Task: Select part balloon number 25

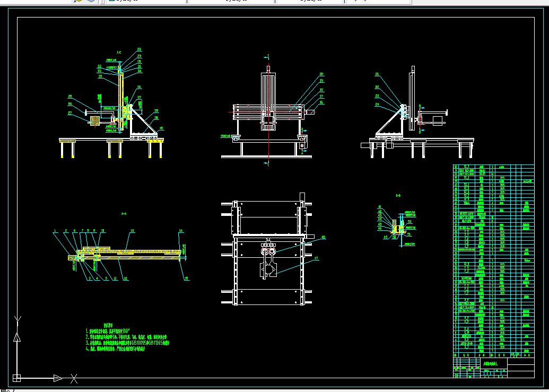Action: [70, 96]
